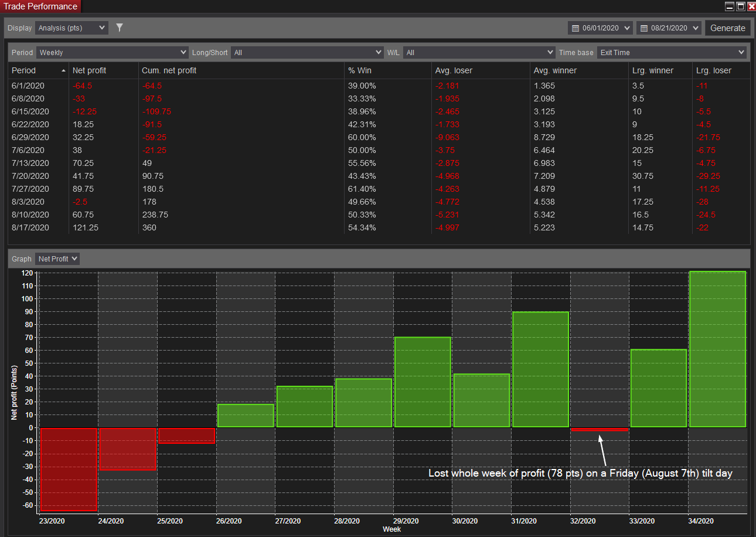Click the end date calendar icon
The height and width of the screenshot is (537, 756).
point(644,28)
